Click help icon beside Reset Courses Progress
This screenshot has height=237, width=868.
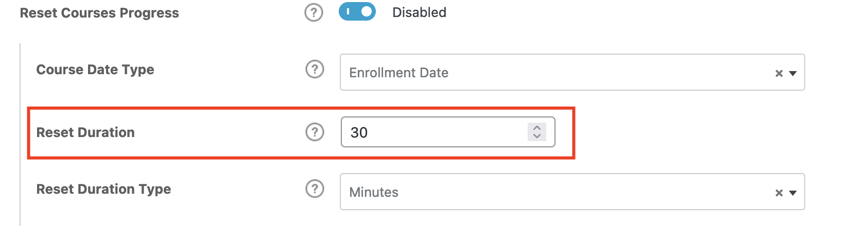(x=314, y=12)
